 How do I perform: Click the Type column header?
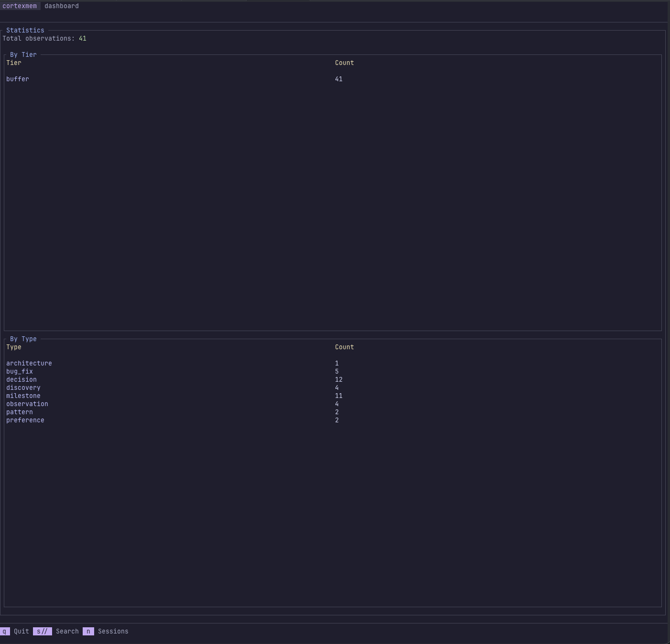pos(14,347)
